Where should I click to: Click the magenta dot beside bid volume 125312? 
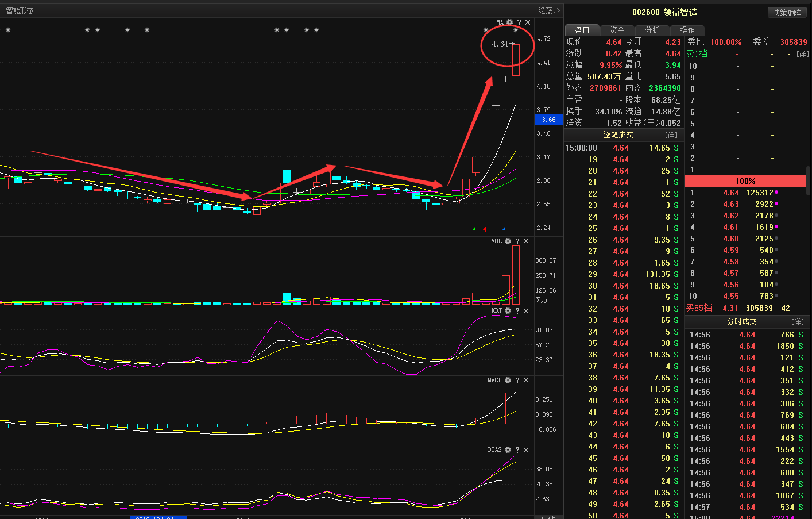776,193
